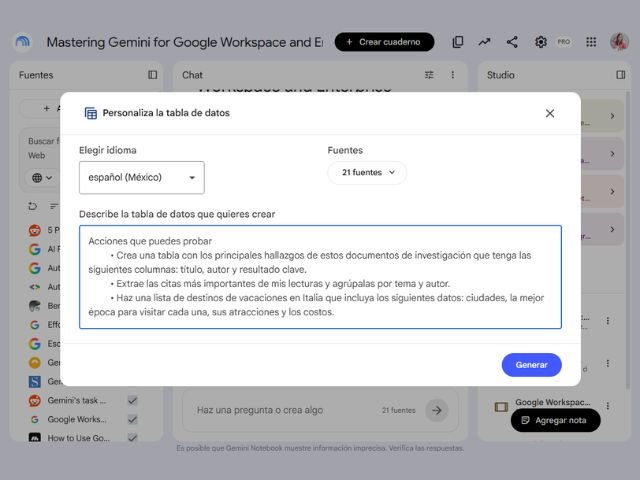Toggle checkbox for How to Use Go source
Viewport: 640px width, 480px height.
[132, 438]
